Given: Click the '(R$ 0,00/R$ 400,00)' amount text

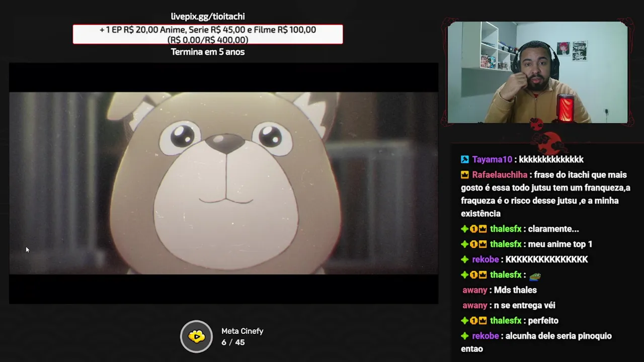Looking at the screenshot, I should click(208, 40).
